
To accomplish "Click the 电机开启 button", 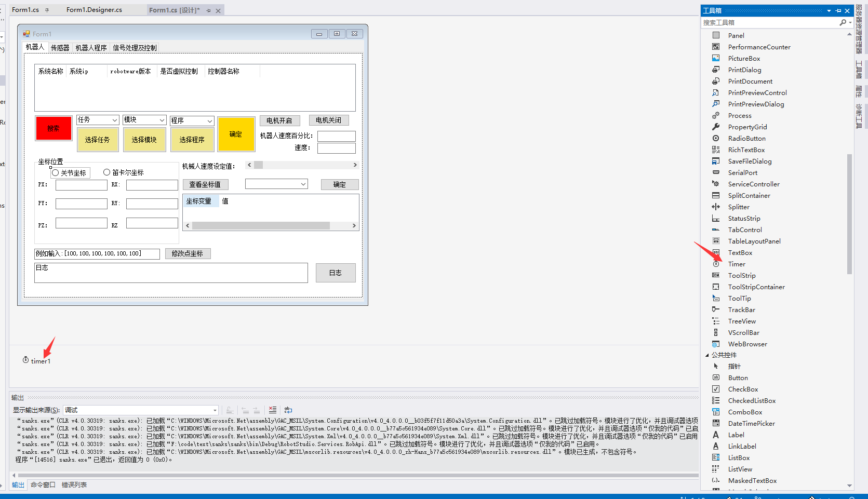I will [279, 120].
